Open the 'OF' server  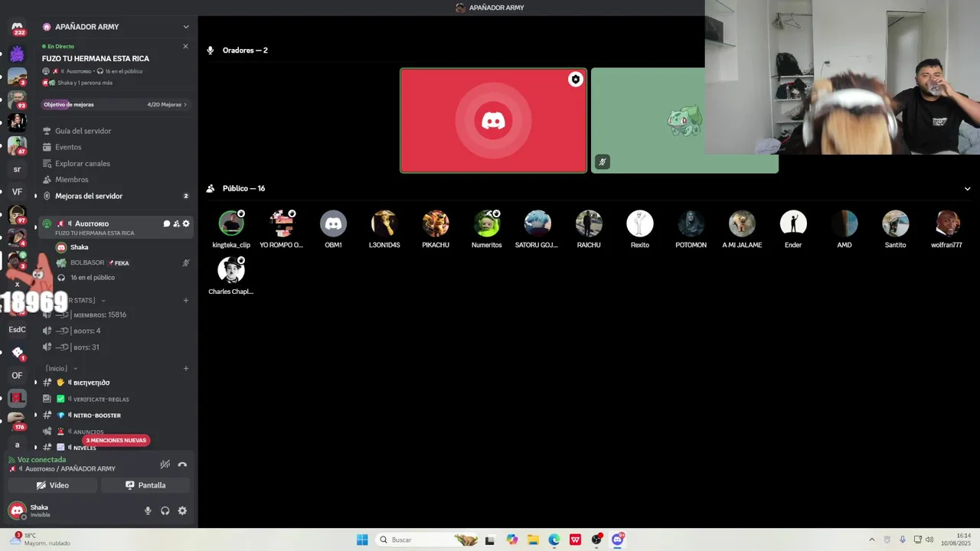click(17, 375)
